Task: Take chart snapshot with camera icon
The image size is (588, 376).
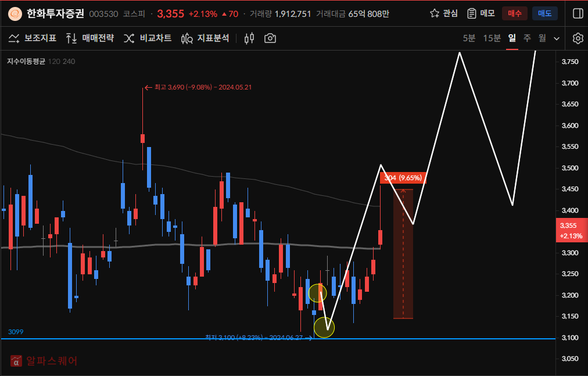Action: pos(270,38)
